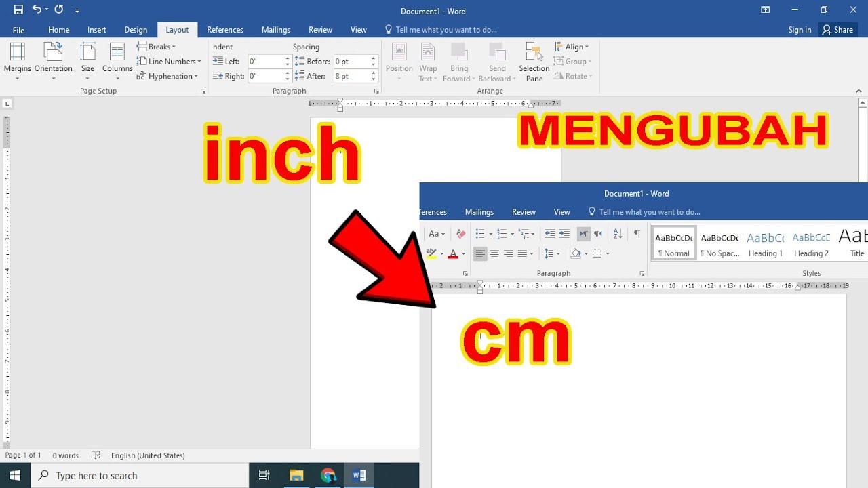Save the document from Quick Access toolbar
Image resolution: width=868 pixels, height=488 pixels.
(18, 10)
